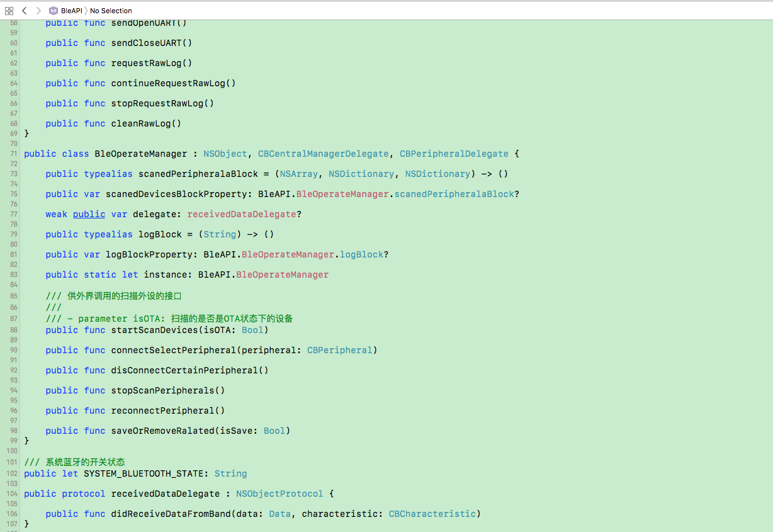Click receivedDataDelegate type on the delegate line
Viewport: 773px width, 532px height.
click(x=242, y=214)
